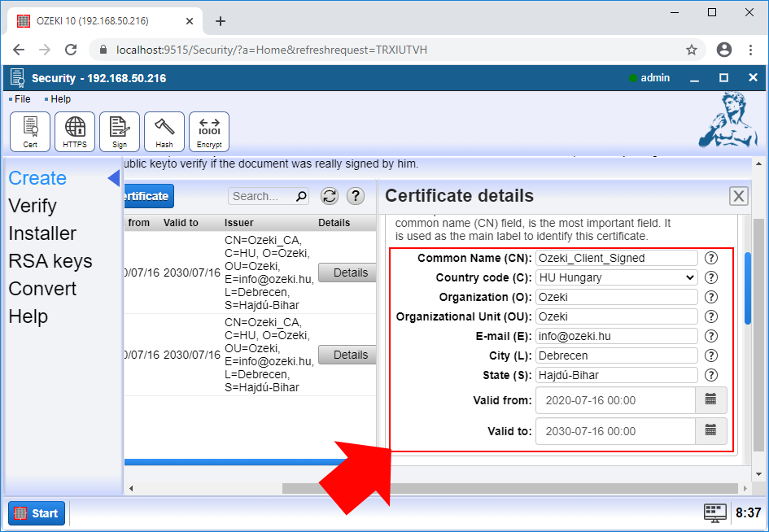Click the magnifier icon in the search box
This screenshot has height=532, width=769.
tap(301, 196)
